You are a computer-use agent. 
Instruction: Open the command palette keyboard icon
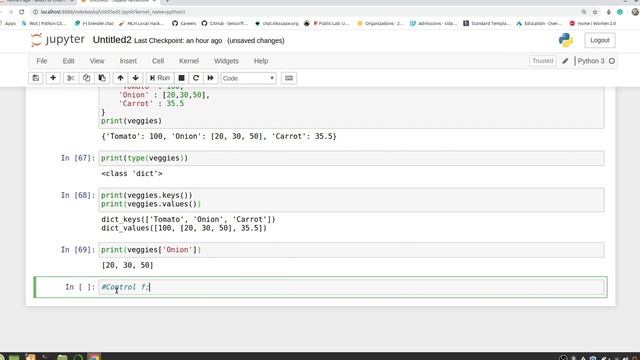[289, 78]
